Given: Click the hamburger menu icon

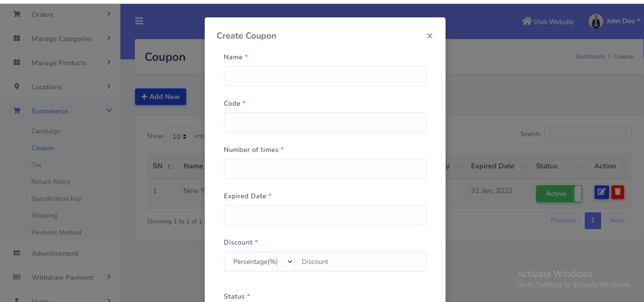Looking at the screenshot, I should (x=139, y=21).
